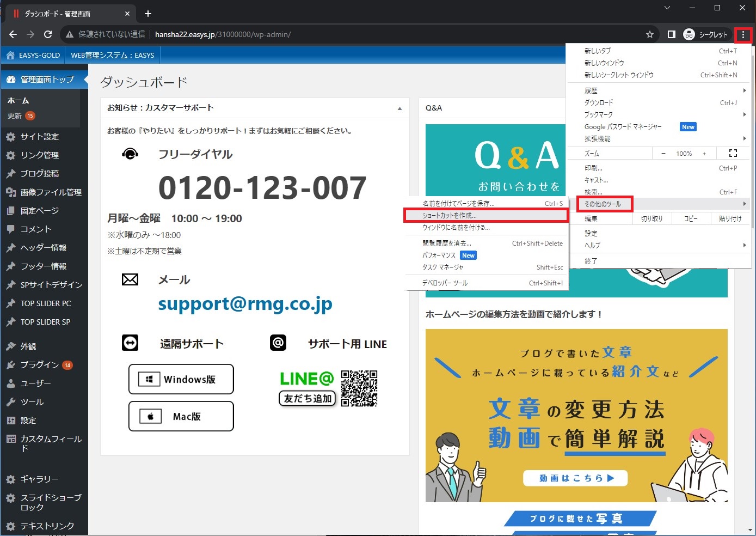Click fullscreen icon in zoom row
This screenshot has height=536, width=756.
pyautogui.click(x=733, y=154)
